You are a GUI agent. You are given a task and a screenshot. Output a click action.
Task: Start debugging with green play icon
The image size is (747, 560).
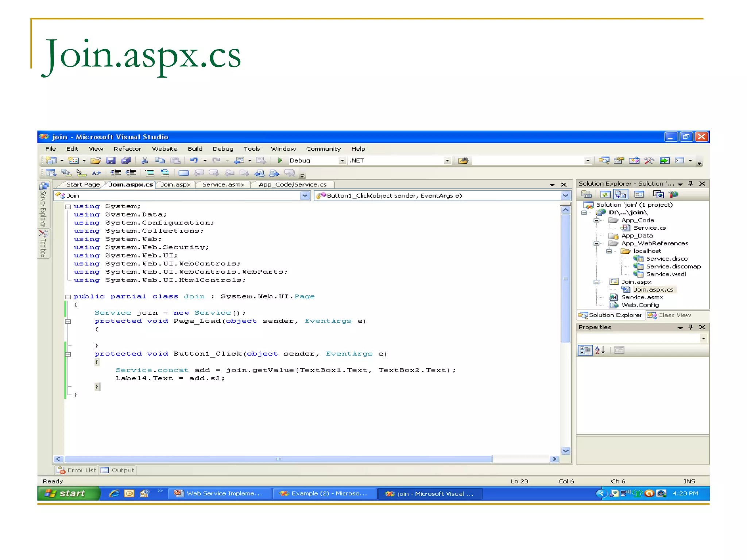[x=280, y=160]
